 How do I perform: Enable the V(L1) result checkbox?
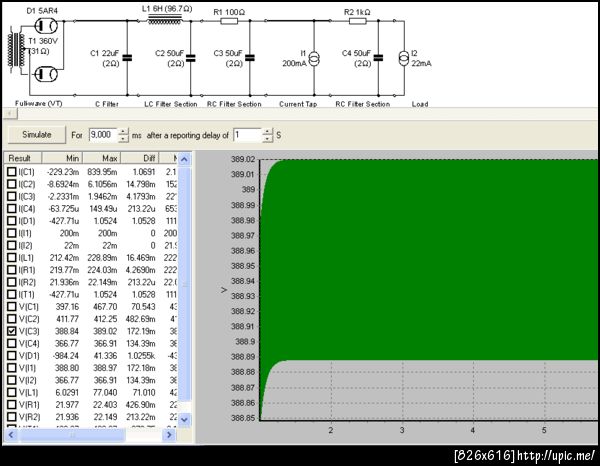tap(12, 392)
